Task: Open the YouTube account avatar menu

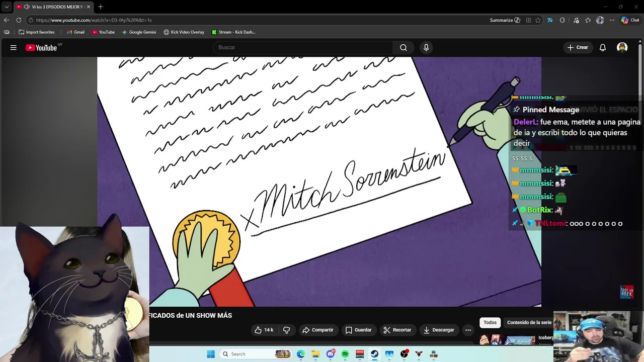Action: (622, 47)
